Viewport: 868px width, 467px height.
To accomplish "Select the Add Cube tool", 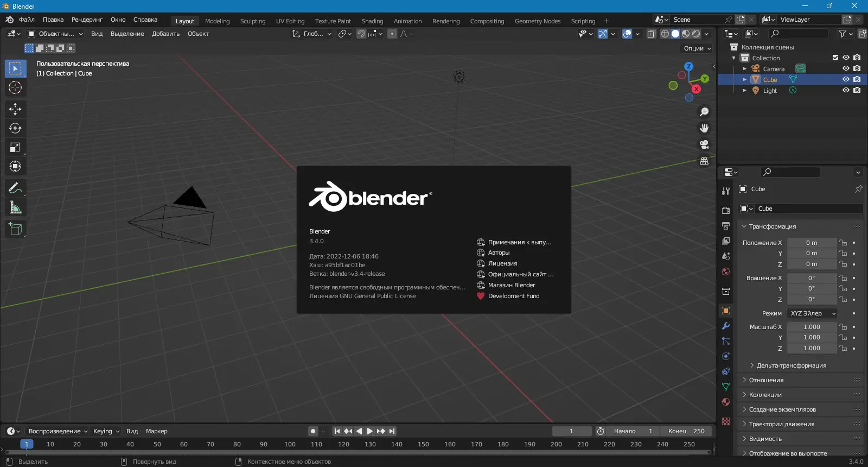I will tap(15, 229).
